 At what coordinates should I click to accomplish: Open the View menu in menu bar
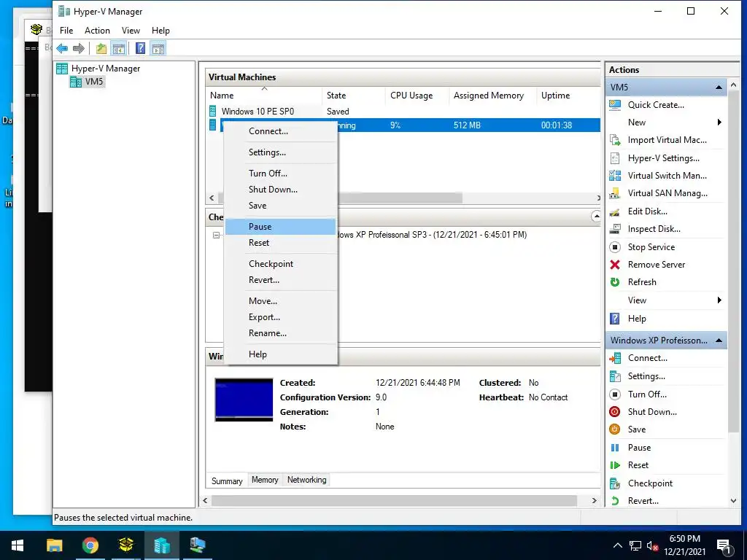(131, 31)
